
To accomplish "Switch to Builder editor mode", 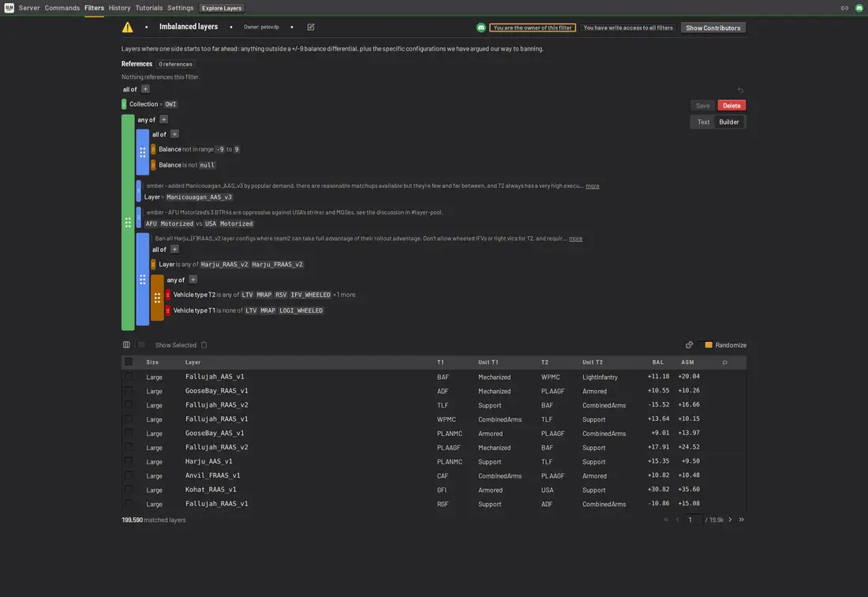I will pyautogui.click(x=728, y=122).
